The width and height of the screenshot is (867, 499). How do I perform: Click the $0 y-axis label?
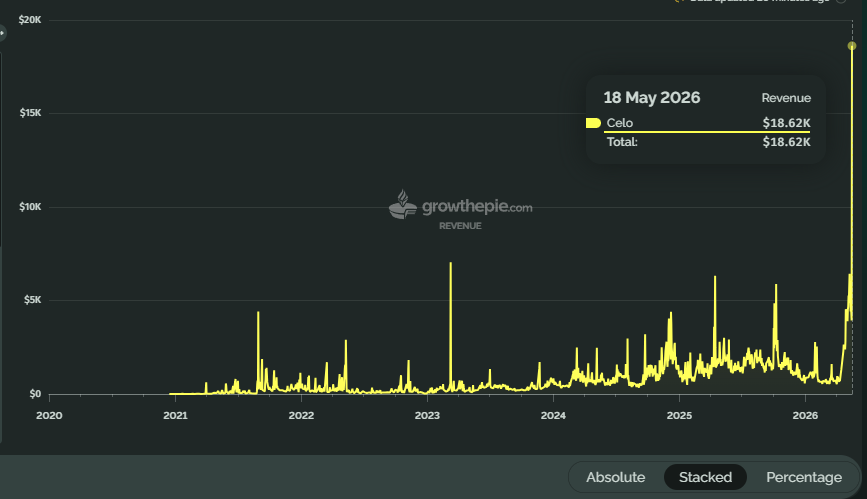point(35,394)
